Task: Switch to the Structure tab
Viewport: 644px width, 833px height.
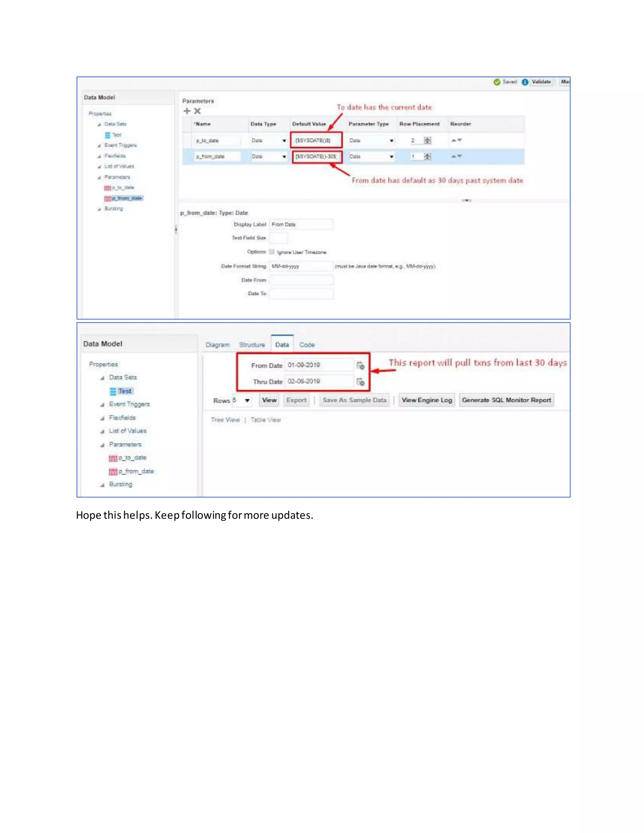Action: (x=252, y=345)
